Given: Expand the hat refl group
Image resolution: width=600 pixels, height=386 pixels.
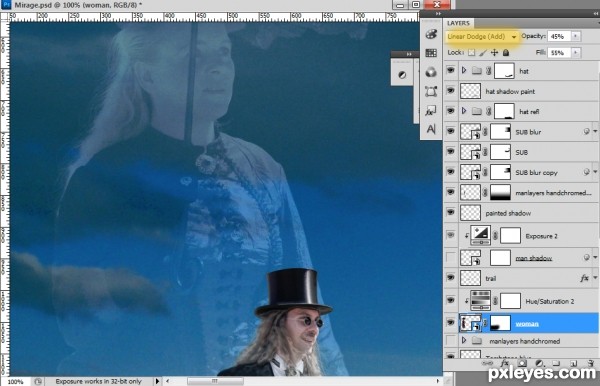Looking at the screenshot, I should click(x=464, y=111).
